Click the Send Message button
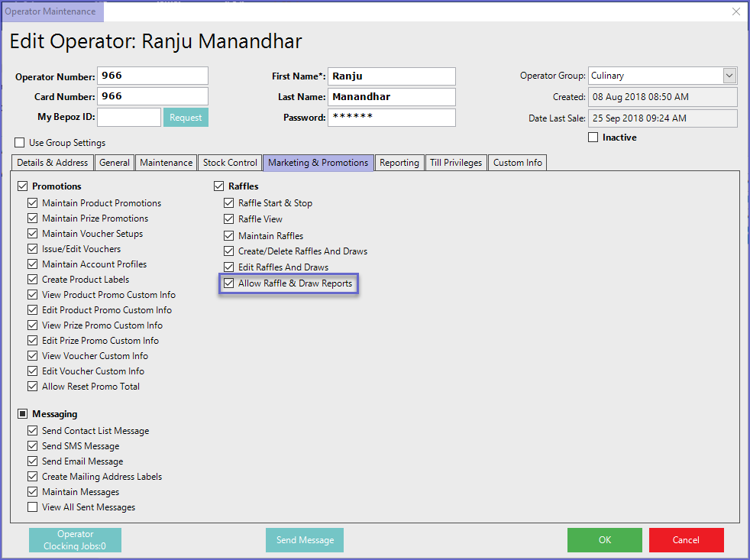This screenshot has height=560, width=750. click(305, 540)
